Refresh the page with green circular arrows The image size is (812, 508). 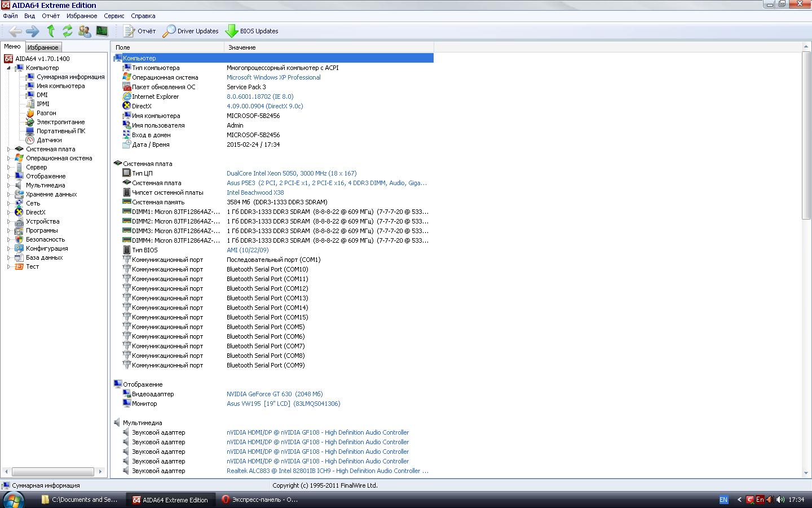click(68, 31)
